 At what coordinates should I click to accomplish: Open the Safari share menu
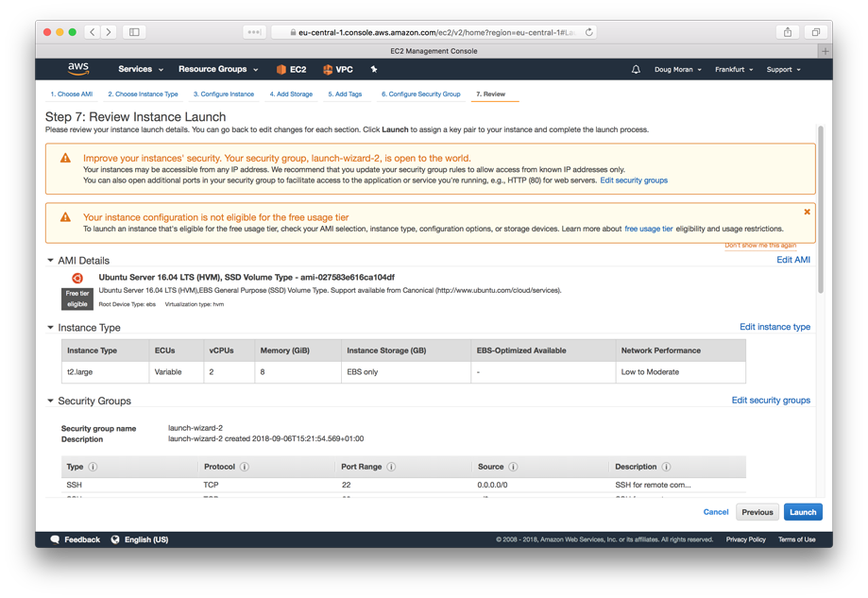787,32
